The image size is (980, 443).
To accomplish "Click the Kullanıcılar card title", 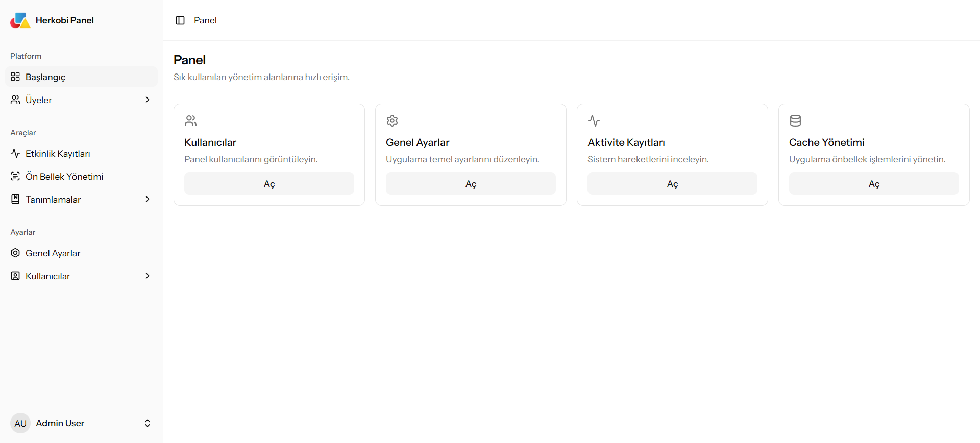I will [210, 142].
